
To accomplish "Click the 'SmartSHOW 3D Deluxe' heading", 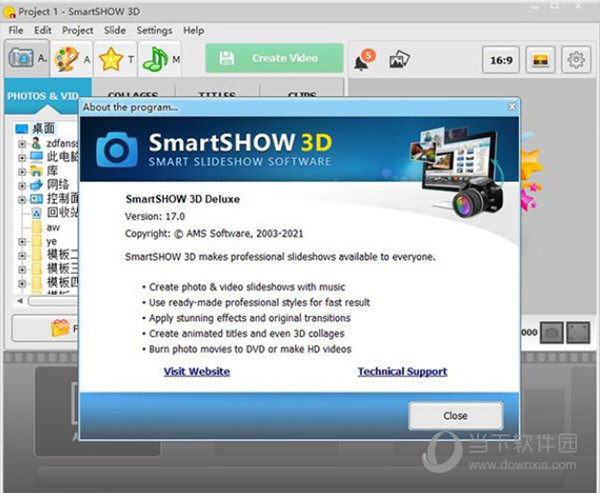I will coord(183,199).
